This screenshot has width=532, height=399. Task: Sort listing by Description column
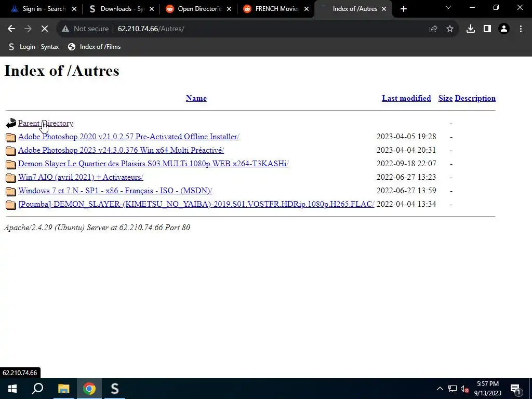(475, 98)
